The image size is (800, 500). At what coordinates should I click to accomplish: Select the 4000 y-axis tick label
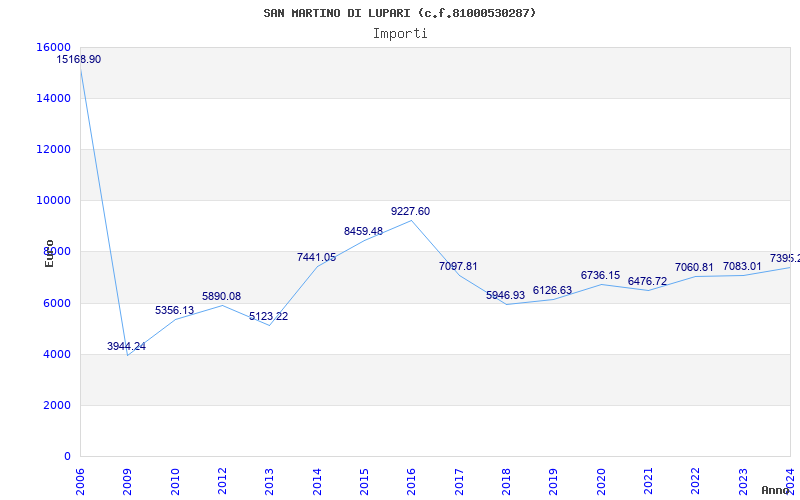[x=56, y=354]
